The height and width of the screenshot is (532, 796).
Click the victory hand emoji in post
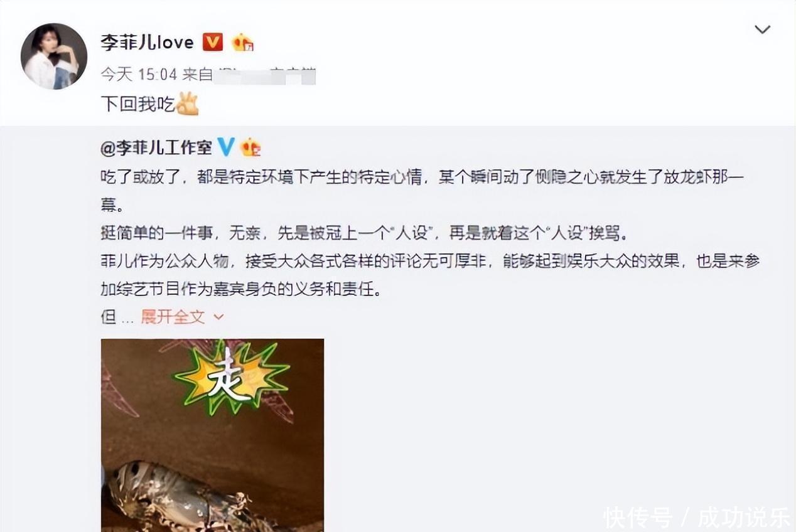coord(187,104)
